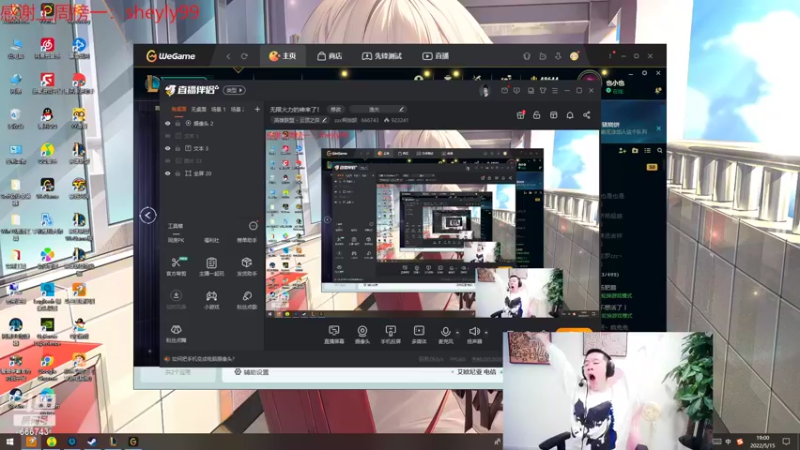Select the 场景 1 scene tab
Viewport: 800px width, 450px height.
pos(218,109)
